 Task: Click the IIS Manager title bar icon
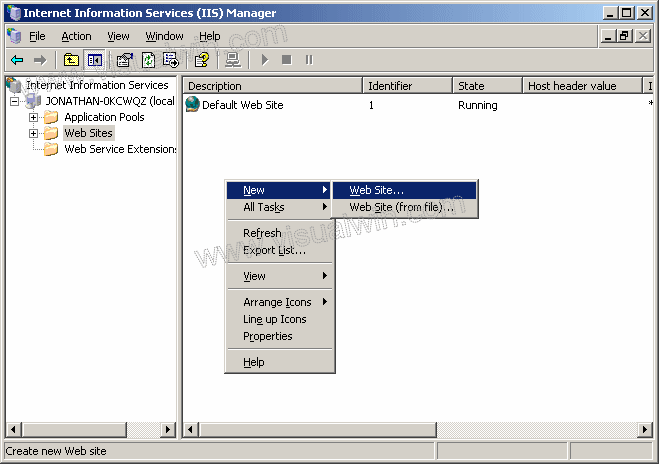coord(14,13)
